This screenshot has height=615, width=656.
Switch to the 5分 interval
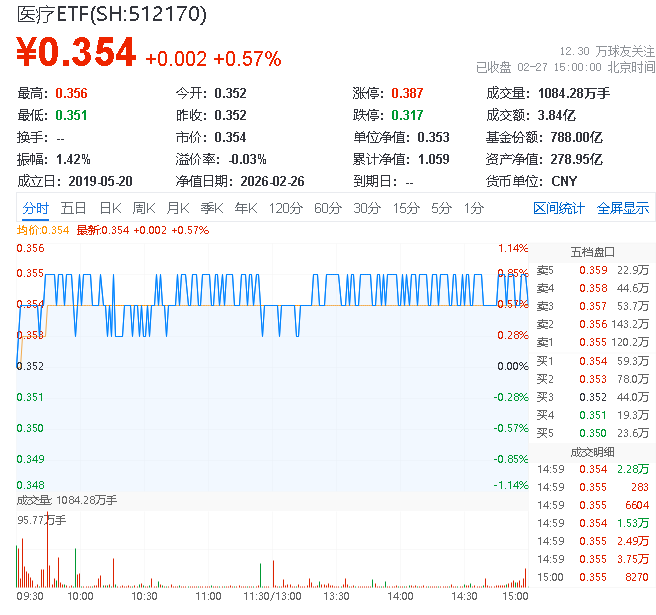tap(442, 208)
